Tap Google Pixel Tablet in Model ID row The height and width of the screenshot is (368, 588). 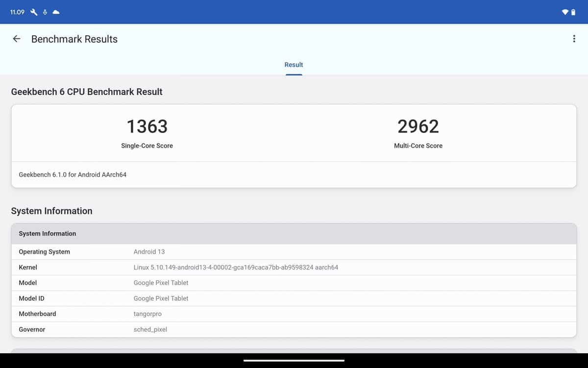pyautogui.click(x=161, y=298)
